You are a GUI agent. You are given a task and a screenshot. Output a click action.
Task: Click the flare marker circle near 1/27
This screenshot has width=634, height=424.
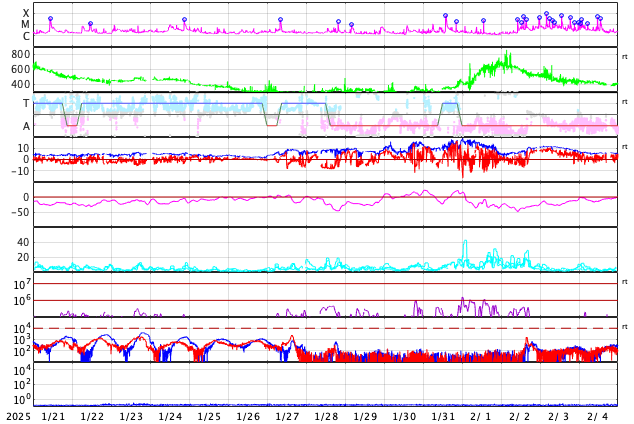(280, 20)
